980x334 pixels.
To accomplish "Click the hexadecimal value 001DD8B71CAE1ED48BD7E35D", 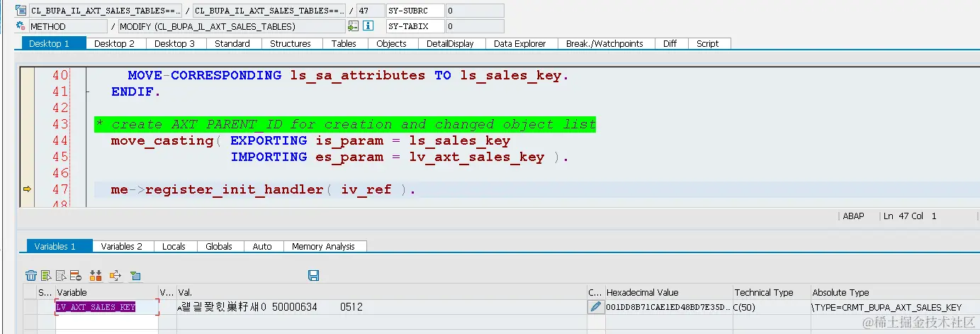I will 668,307.
